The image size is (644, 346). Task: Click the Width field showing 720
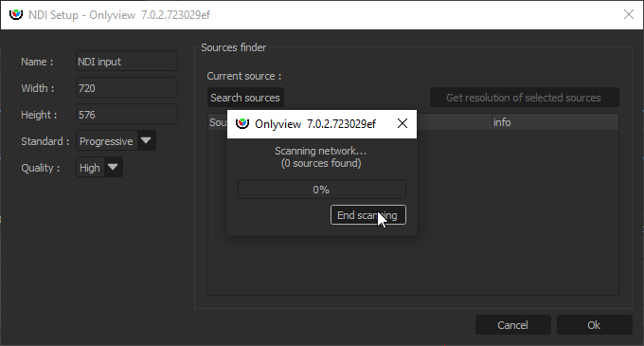(127, 87)
